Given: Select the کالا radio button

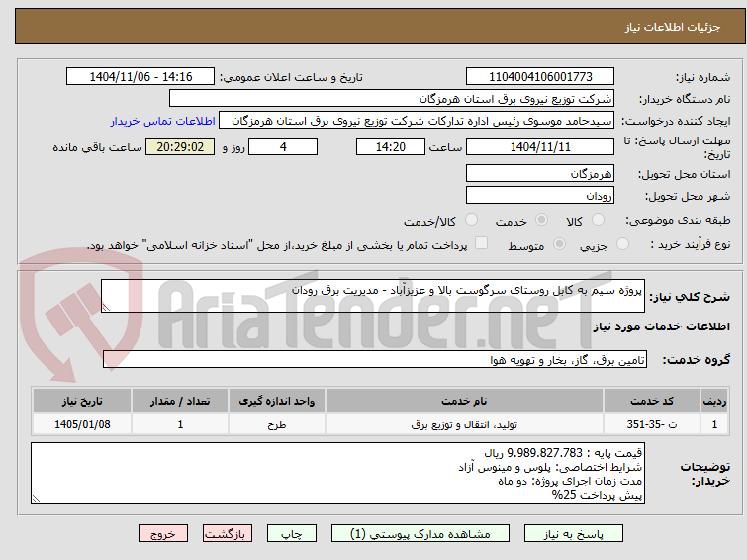Looking at the screenshot, I should click(598, 220).
